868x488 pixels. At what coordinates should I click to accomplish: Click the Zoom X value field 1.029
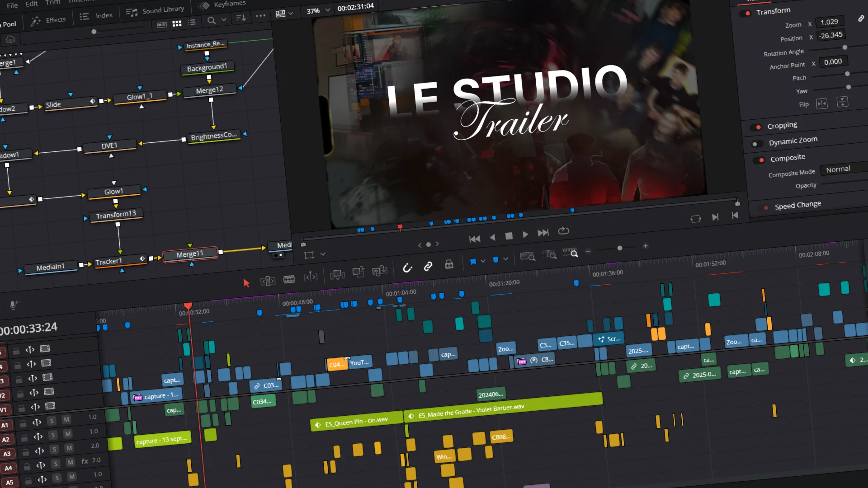pos(829,22)
